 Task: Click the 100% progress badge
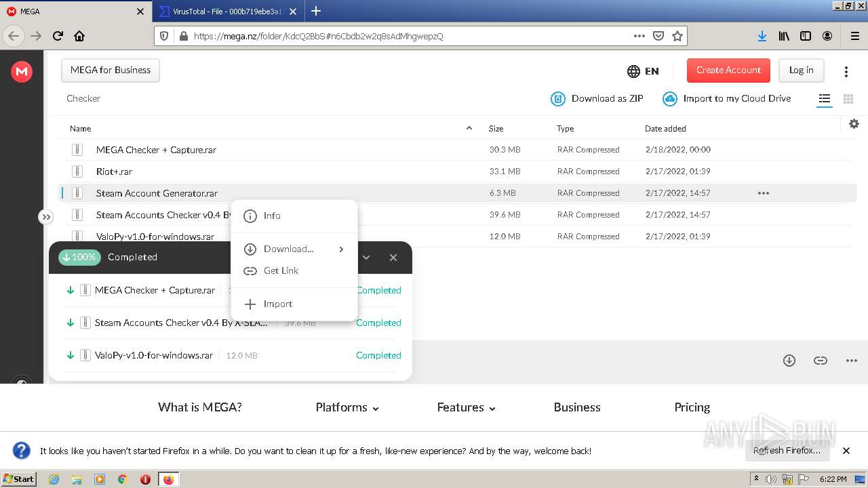(x=79, y=257)
